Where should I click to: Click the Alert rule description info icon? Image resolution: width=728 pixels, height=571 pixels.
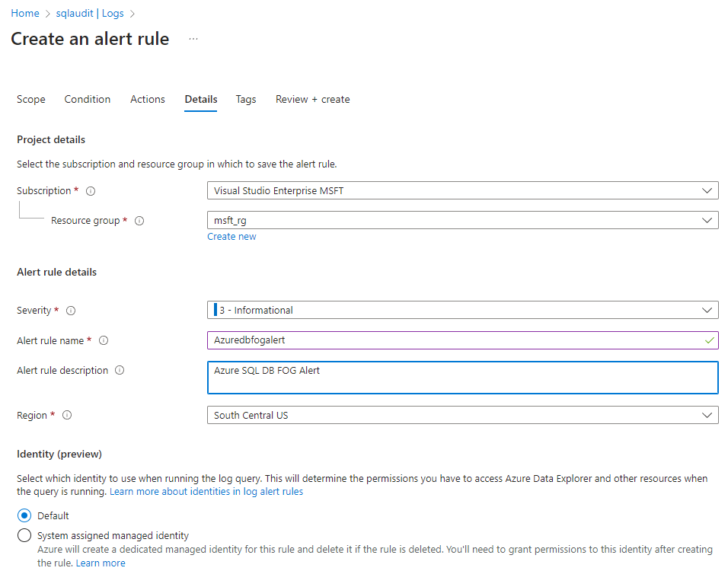click(x=120, y=371)
